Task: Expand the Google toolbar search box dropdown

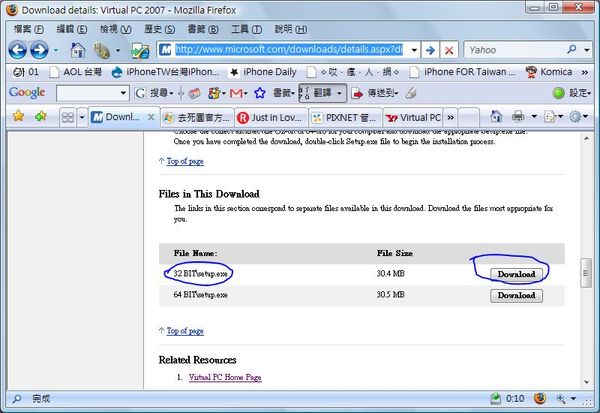Action: point(123,93)
